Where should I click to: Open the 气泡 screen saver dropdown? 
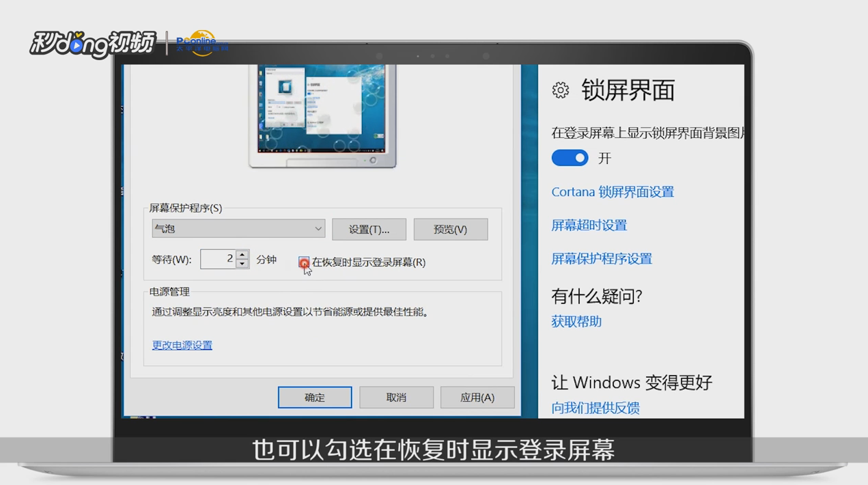238,229
